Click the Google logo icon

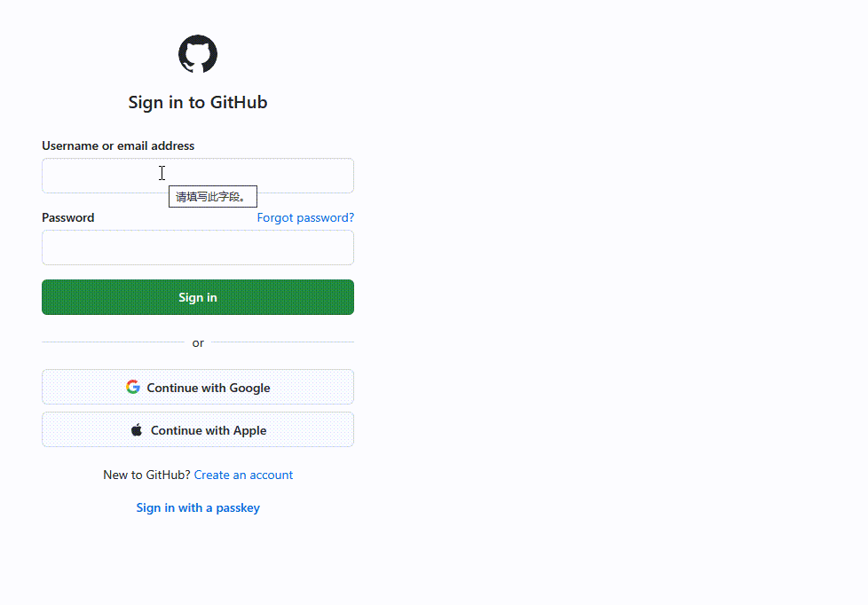133,387
